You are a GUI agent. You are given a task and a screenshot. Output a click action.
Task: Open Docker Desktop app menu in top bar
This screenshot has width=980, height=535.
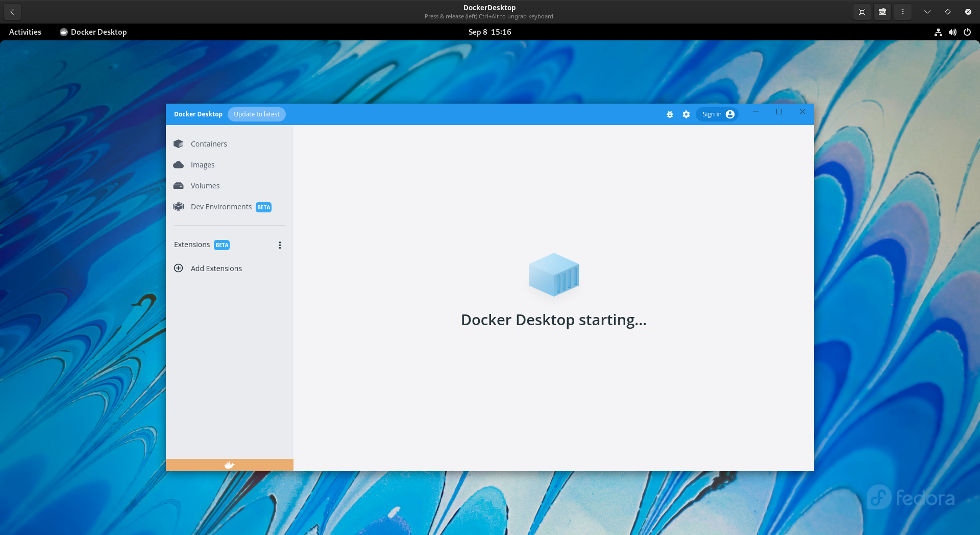coord(93,32)
